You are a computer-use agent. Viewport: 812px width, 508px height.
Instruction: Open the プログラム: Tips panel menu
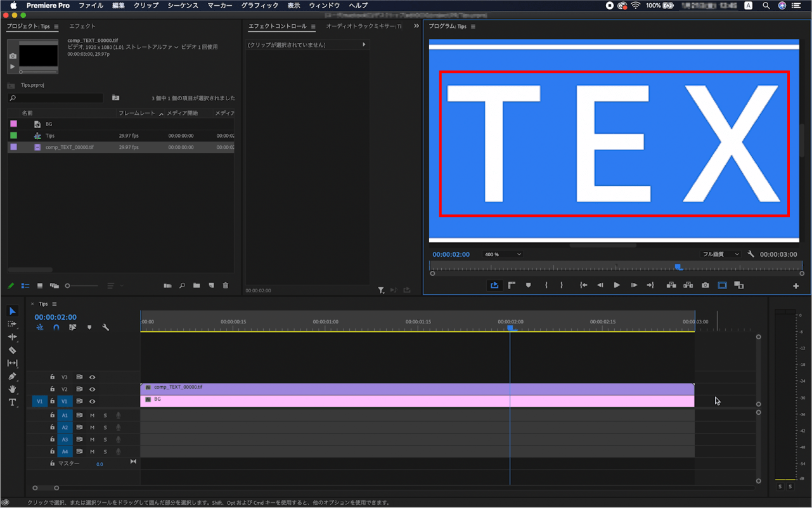473,27
